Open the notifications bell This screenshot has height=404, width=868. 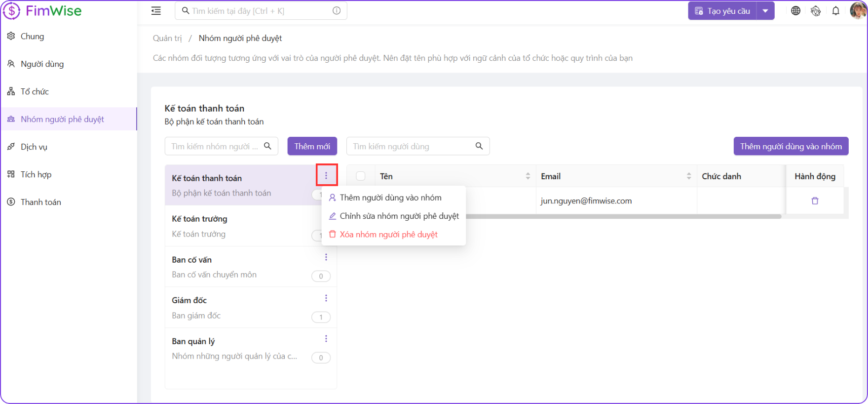835,11
